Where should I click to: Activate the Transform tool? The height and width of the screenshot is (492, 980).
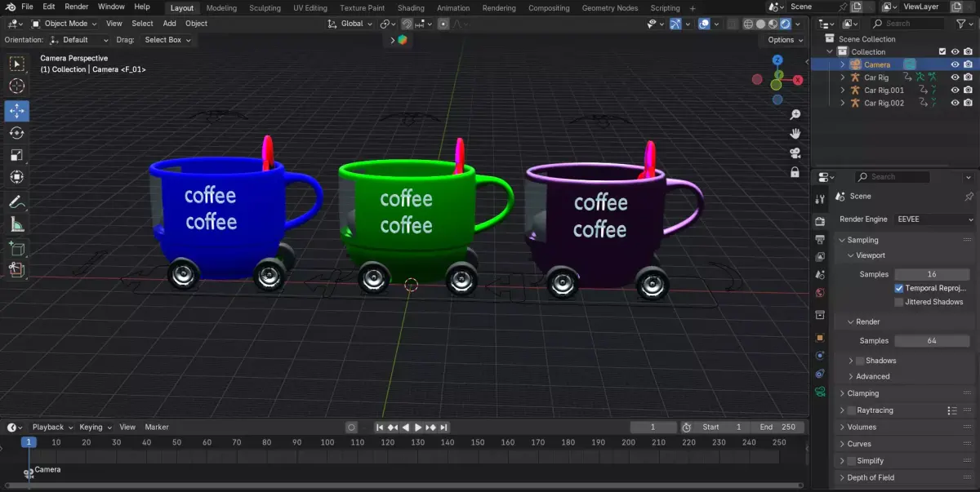point(17,176)
